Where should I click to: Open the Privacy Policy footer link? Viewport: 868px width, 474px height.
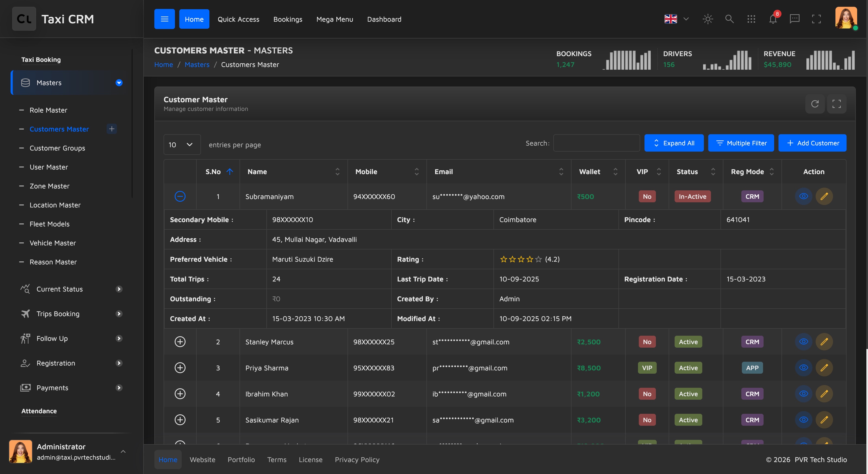(357, 460)
